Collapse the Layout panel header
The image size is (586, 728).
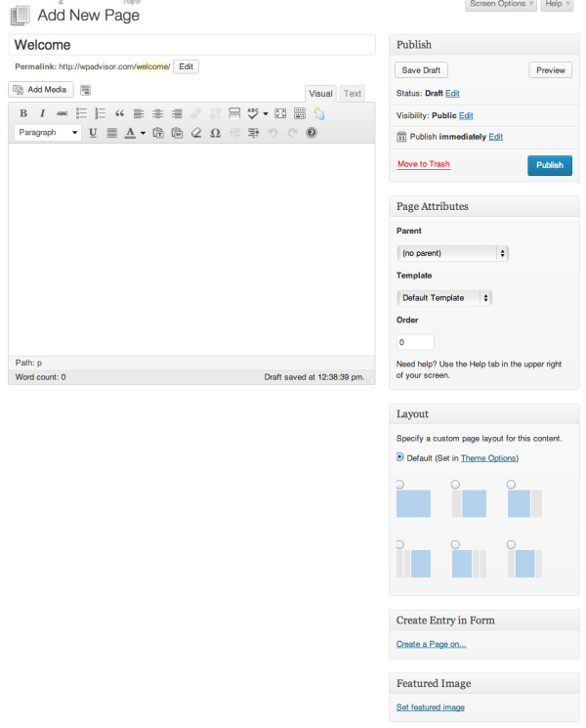coord(484,413)
